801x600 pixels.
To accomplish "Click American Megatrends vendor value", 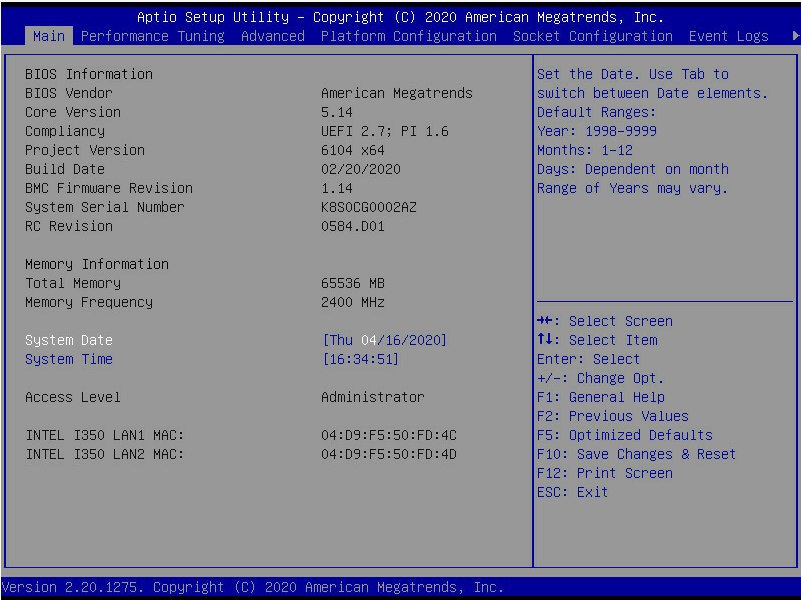I will (x=397, y=93).
